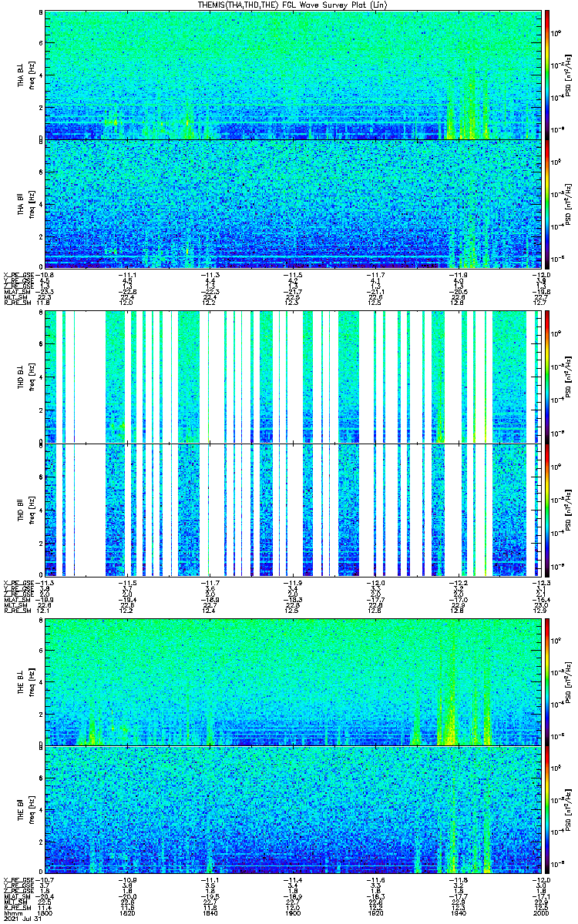Viewport: 578px width, 924px height.
Task: Click the 1920 time label on the bottom axis
Action: pos(376,912)
